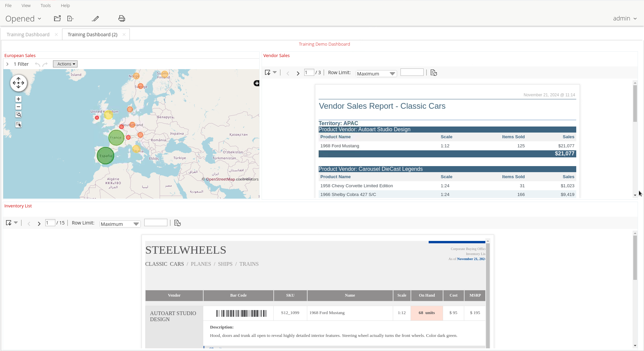Click the OpenStreetMap attribution link

220,179
